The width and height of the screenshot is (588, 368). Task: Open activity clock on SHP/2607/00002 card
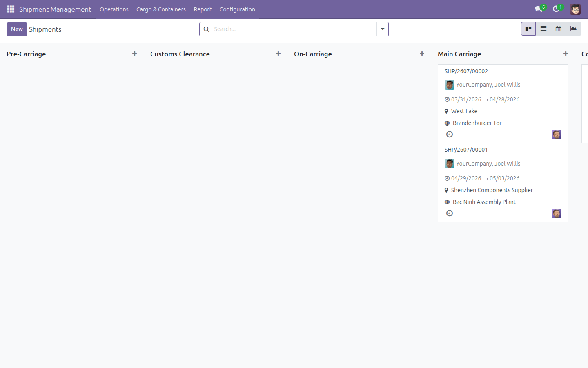pyautogui.click(x=450, y=134)
